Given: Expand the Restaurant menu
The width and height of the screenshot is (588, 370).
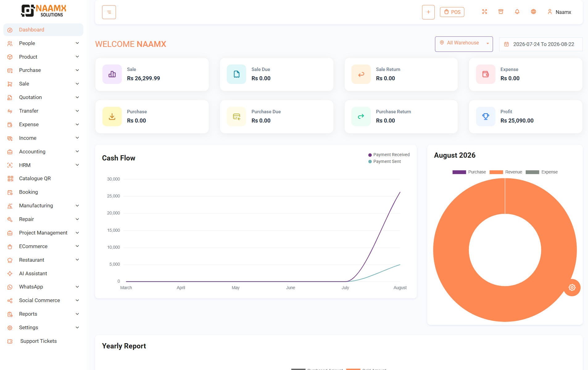Looking at the screenshot, I should tap(43, 260).
